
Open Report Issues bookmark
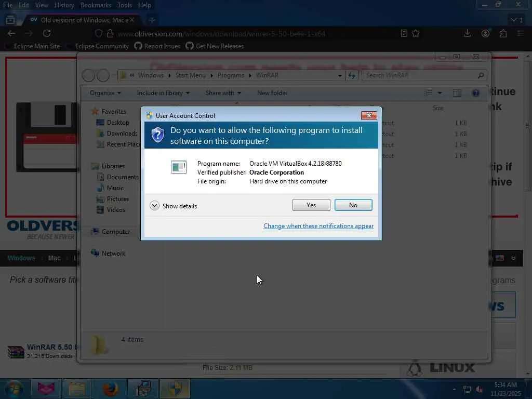(x=157, y=46)
